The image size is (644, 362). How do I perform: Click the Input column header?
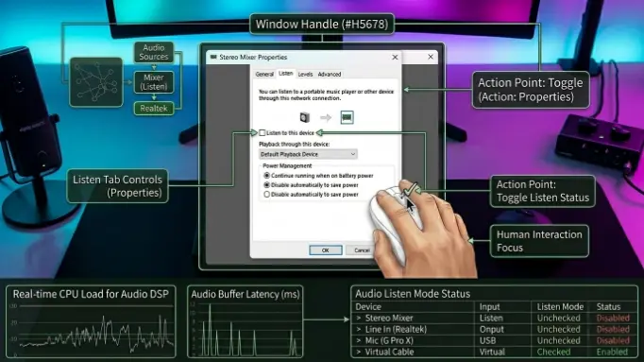pyautogui.click(x=489, y=307)
